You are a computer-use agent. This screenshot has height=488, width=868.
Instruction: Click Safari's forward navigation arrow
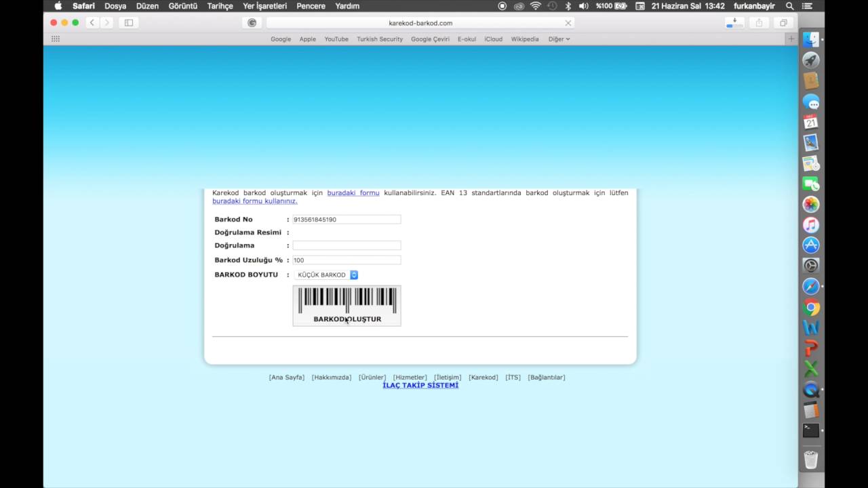click(106, 22)
